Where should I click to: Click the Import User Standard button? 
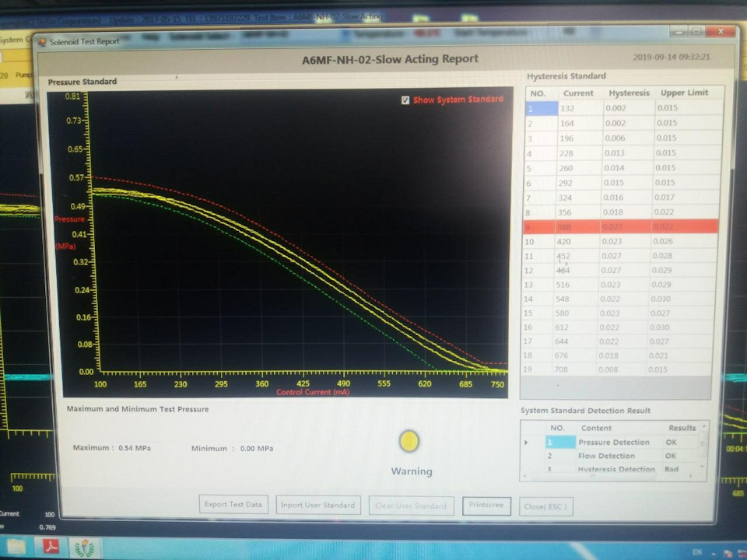[317, 505]
